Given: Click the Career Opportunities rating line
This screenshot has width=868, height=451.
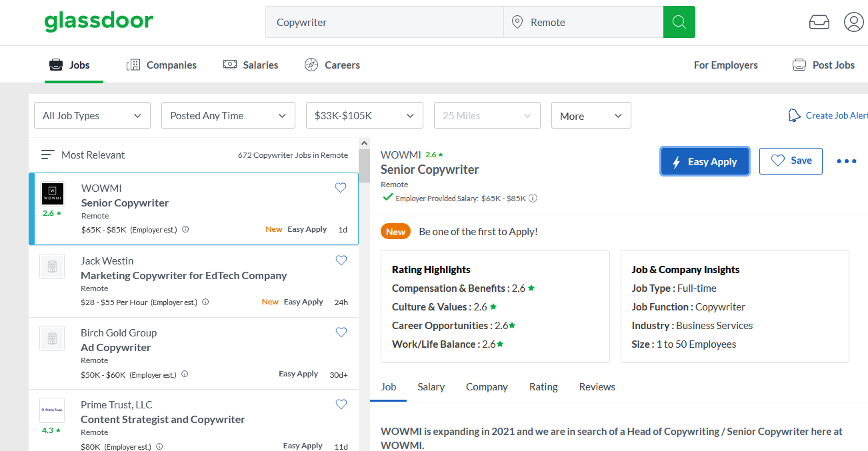Looking at the screenshot, I should tap(455, 326).
